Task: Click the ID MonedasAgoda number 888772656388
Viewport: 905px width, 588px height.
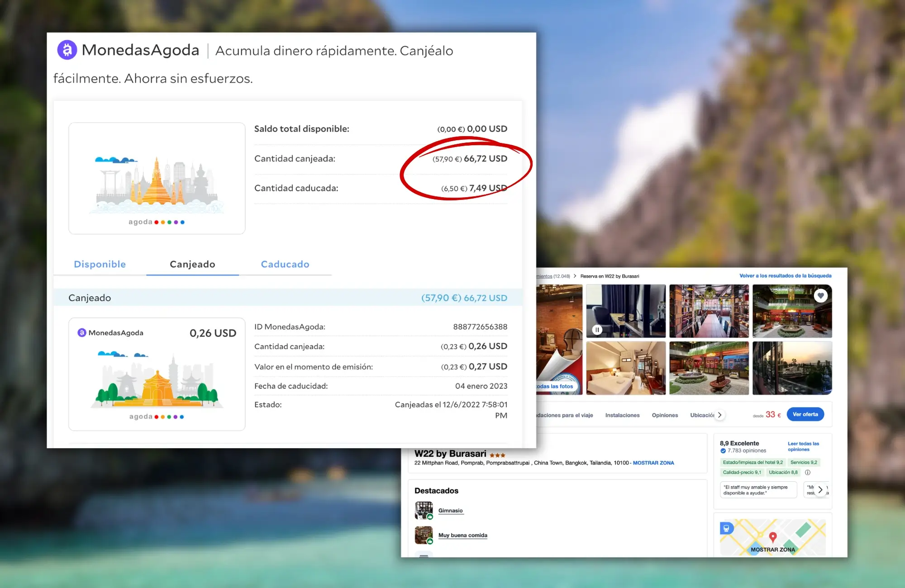Action: pyautogui.click(x=480, y=327)
